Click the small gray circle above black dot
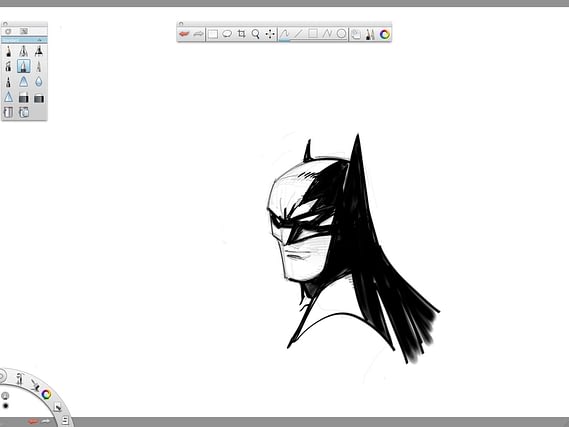 [5, 396]
